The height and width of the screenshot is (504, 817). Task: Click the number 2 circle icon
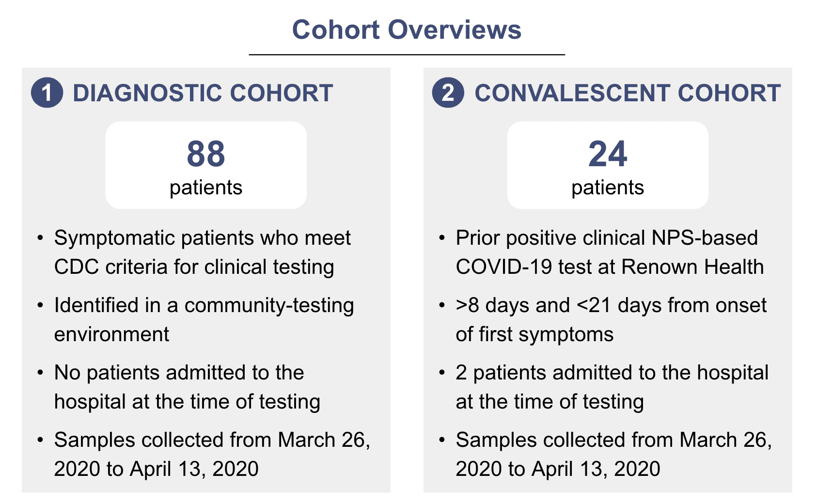(x=448, y=93)
